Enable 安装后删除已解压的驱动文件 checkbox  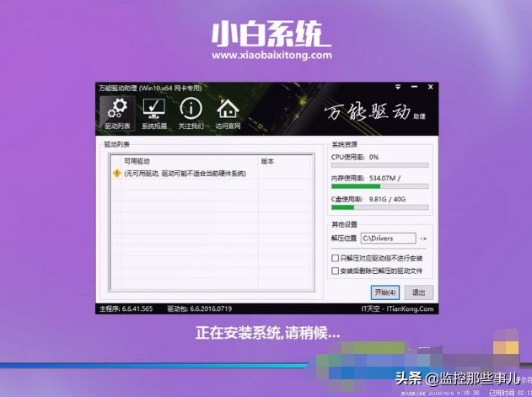(335, 271)
